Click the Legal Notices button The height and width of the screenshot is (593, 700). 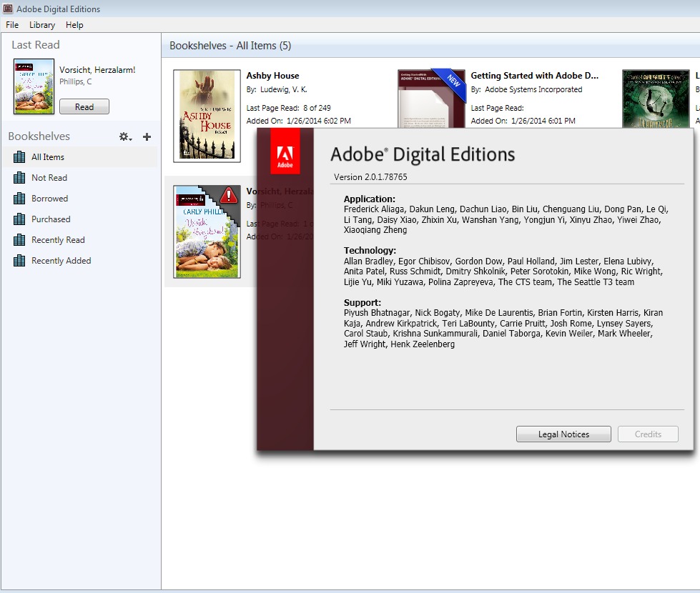[x=563, y=434]
